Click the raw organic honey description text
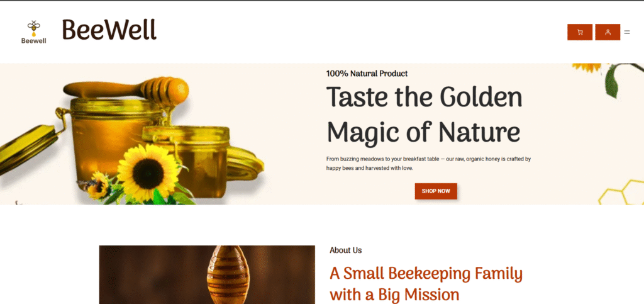 [429, 163]
